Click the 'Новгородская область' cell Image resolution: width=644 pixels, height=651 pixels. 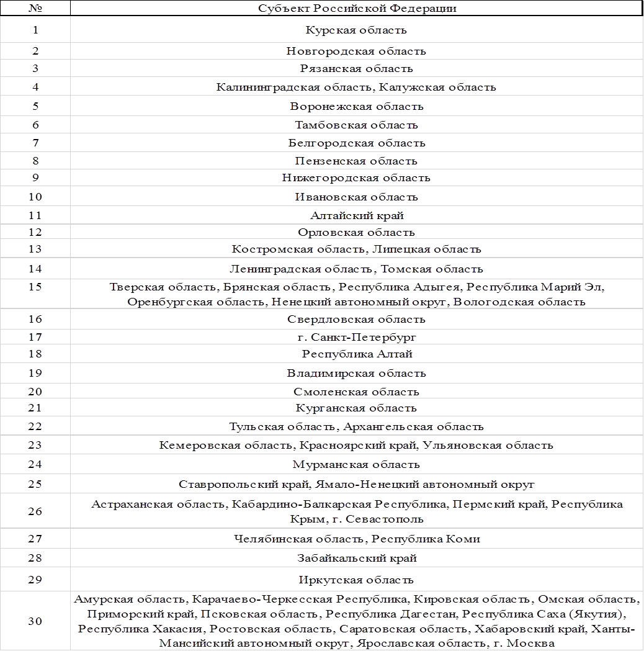pos(357,51)
